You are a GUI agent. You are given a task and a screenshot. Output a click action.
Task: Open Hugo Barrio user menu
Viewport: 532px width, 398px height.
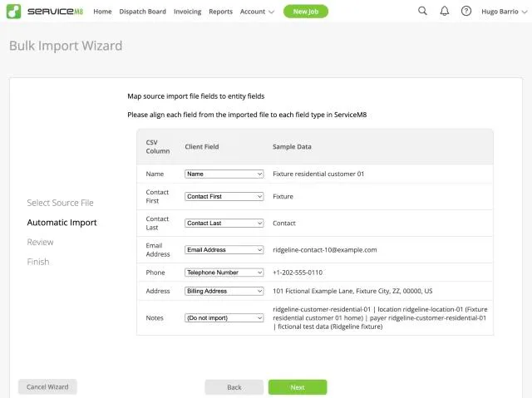click(505, 12)
